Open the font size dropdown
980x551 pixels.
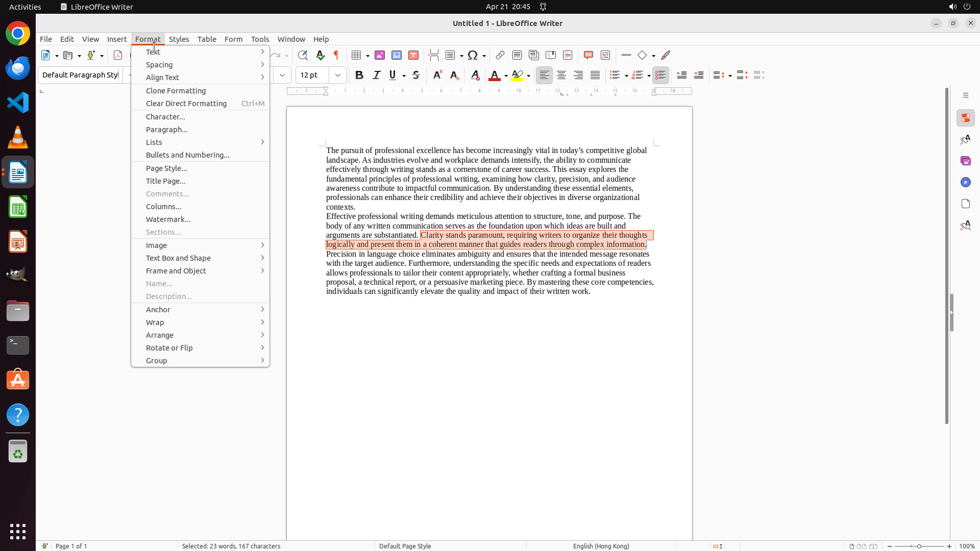tap(338, 75)
